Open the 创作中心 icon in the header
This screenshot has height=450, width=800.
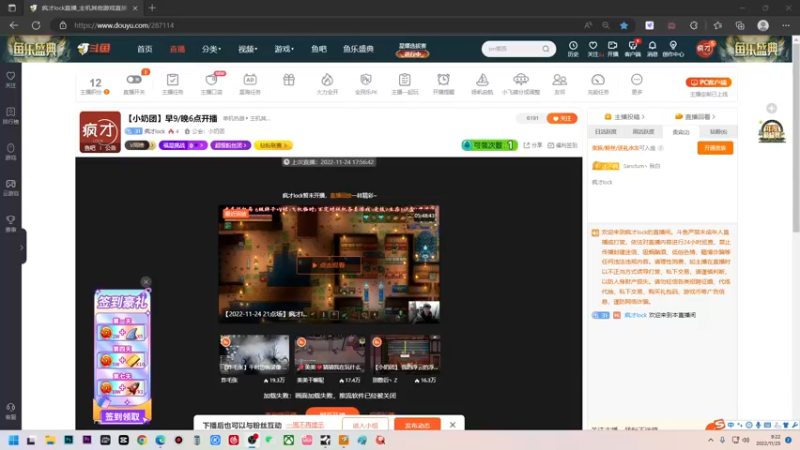pyautogui.click(x=673, y=48)
